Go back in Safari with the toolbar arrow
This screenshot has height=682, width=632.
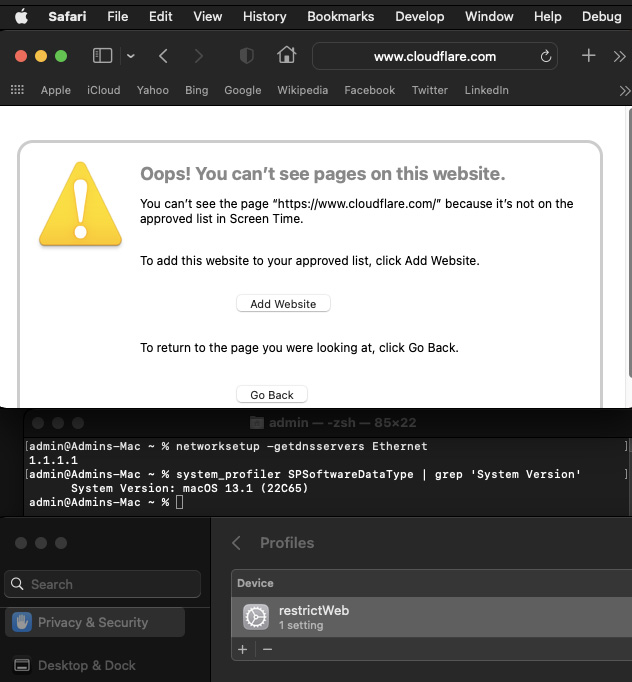pos(163,56)
